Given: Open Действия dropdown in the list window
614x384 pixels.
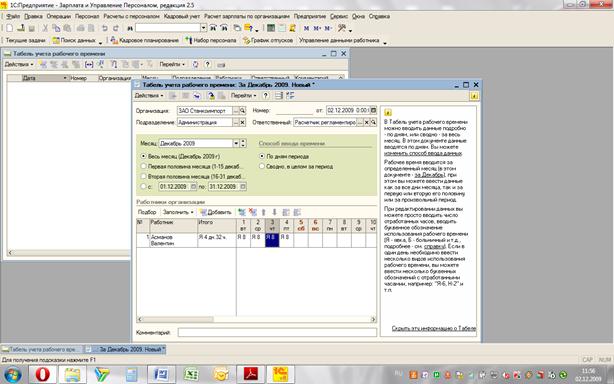Looking at the screenshot, I should (18, 65).
